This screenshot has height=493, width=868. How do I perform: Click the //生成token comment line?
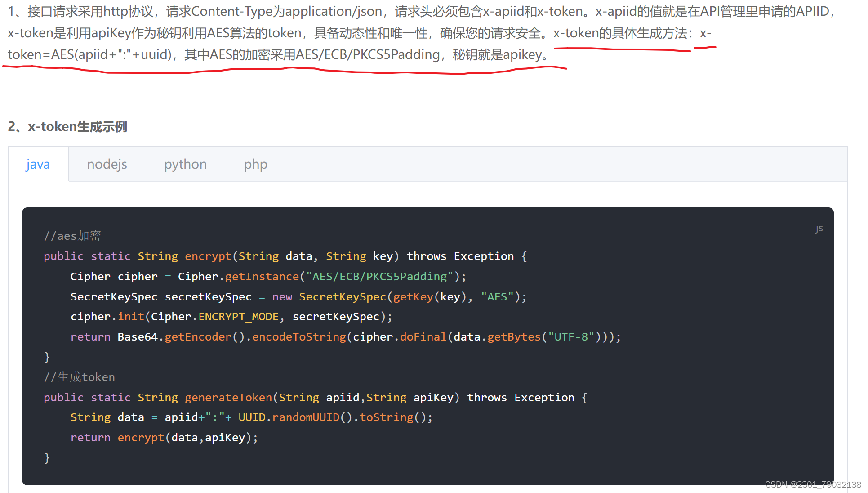coord(79,377)
